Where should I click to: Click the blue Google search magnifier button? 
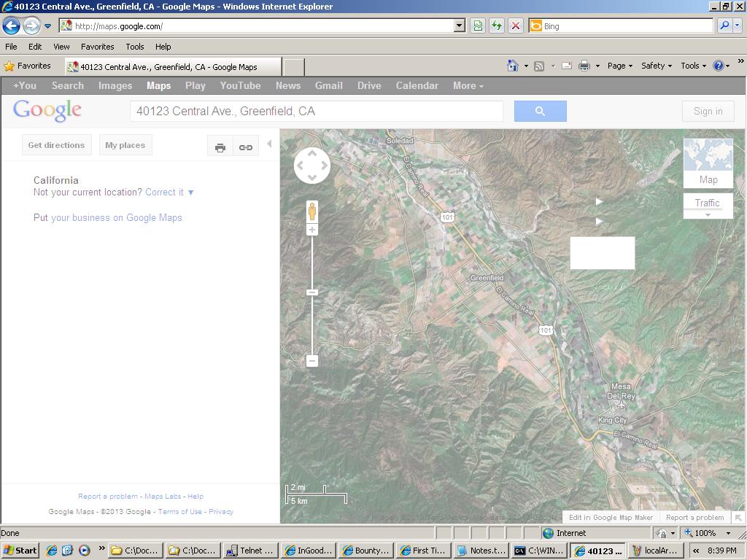pos(541,111)
